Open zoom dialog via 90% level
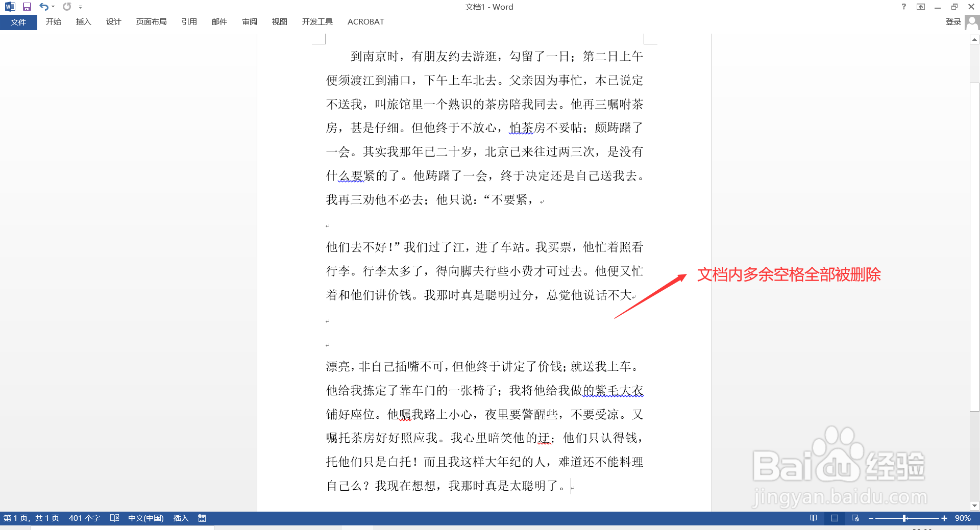This screenshot has height=530, width=980. (x=963, y=518)
